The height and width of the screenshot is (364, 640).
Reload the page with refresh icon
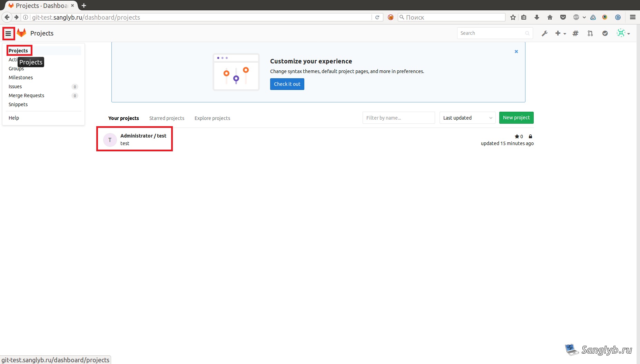point(377,17)
